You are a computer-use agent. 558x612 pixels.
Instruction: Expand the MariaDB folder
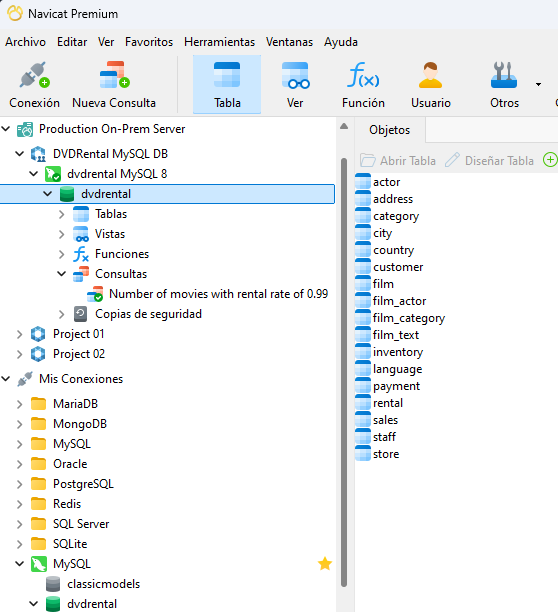tap(20, 404)
